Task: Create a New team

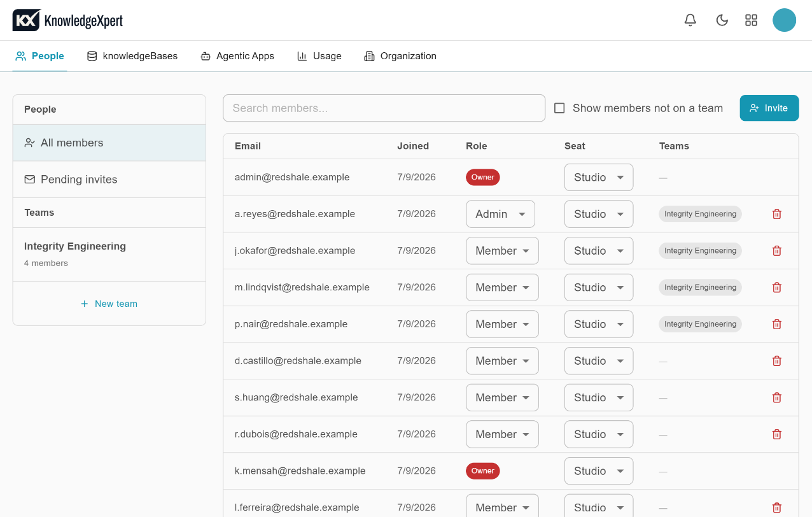Action: [109, 304]
